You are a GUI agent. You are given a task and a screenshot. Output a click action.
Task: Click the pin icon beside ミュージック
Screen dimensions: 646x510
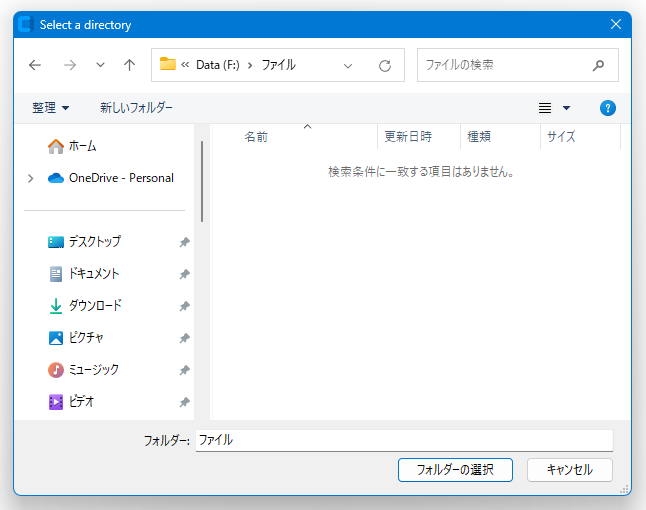coord(185,370)
